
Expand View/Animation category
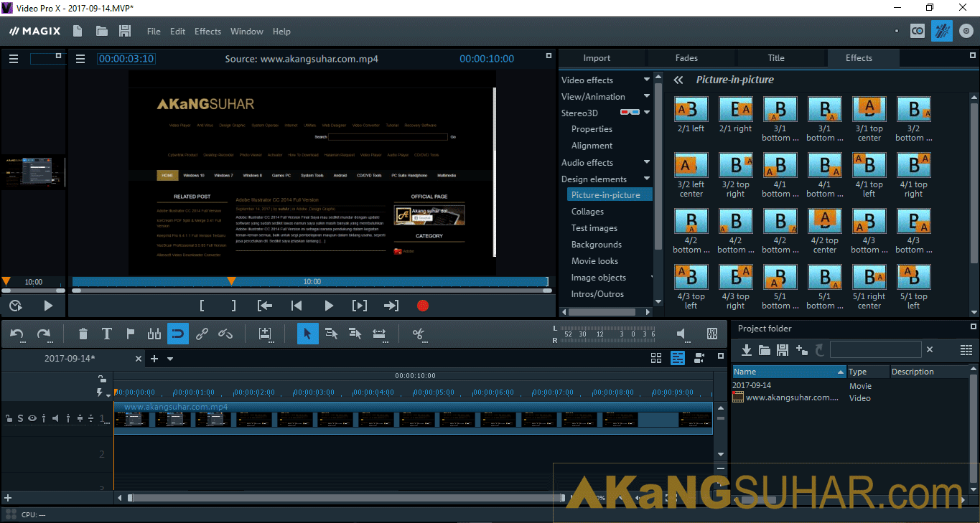point(647,96)
